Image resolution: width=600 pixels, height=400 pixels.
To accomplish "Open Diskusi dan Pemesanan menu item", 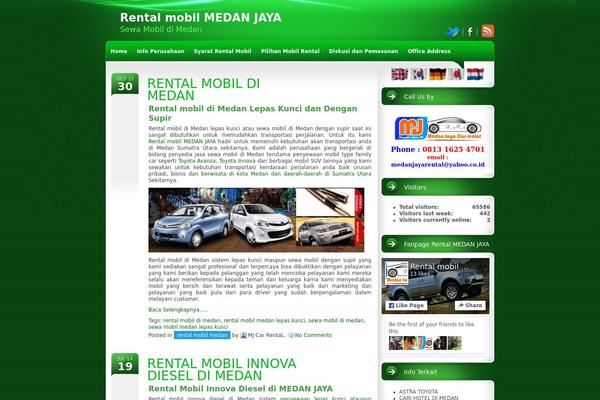I will click(363, 51).
